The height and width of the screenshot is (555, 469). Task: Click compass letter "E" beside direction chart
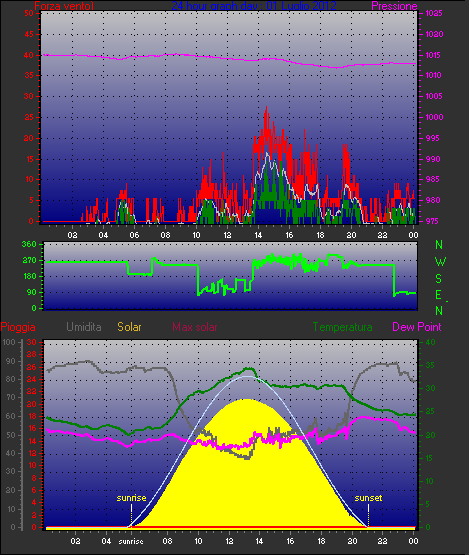point(439,294)
